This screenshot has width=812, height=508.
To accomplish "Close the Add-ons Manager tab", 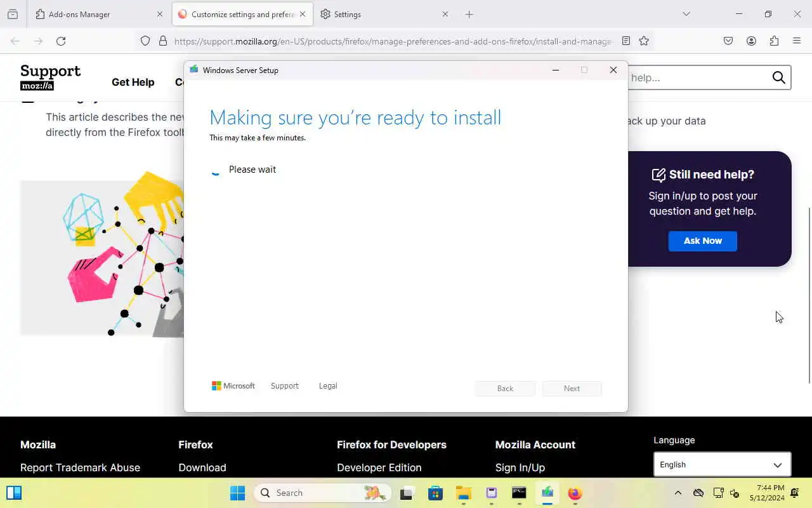I will [160, 14].
